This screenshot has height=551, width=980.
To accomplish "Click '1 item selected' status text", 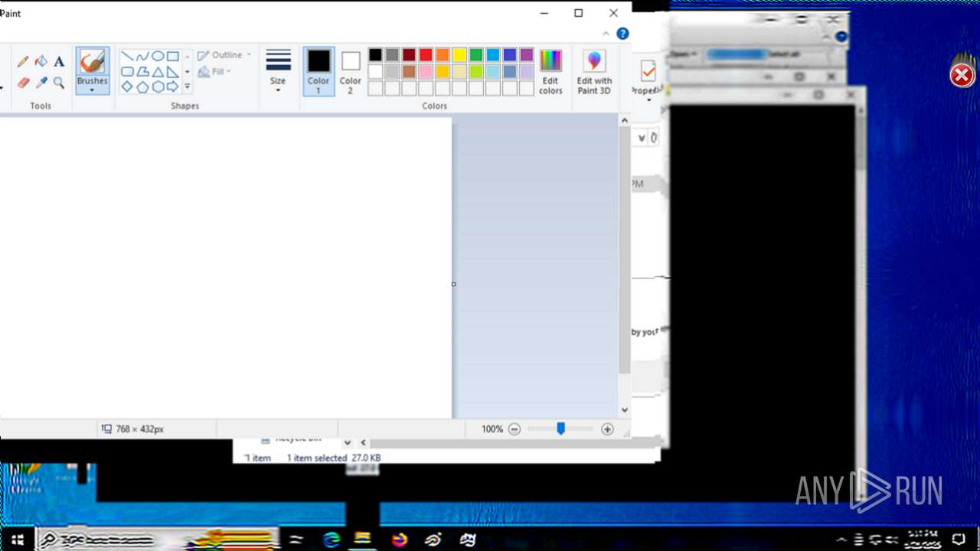I will click(x=317, y=458).
